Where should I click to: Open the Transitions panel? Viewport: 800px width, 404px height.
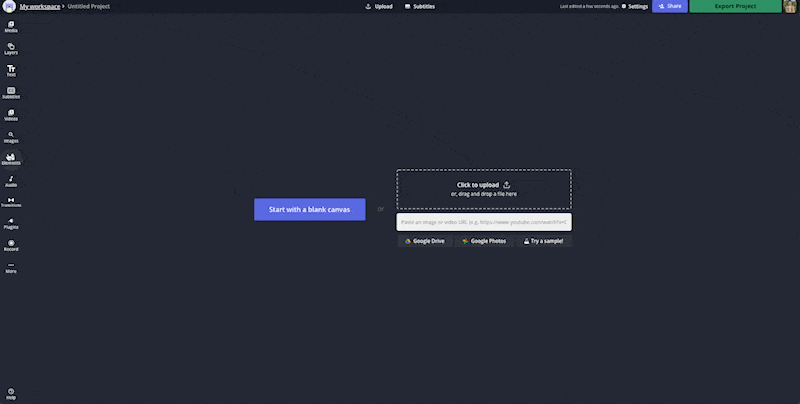(11, 202)
